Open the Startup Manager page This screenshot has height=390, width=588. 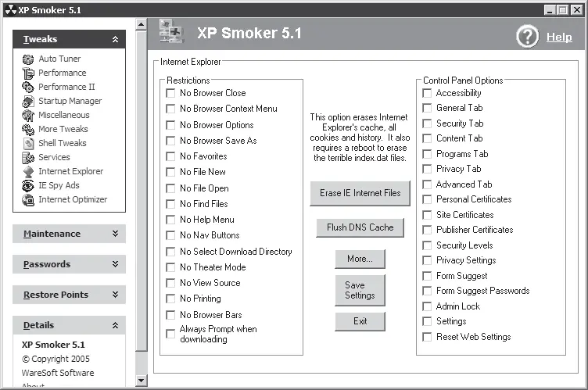pyautogui.click(x=70, y=102)
